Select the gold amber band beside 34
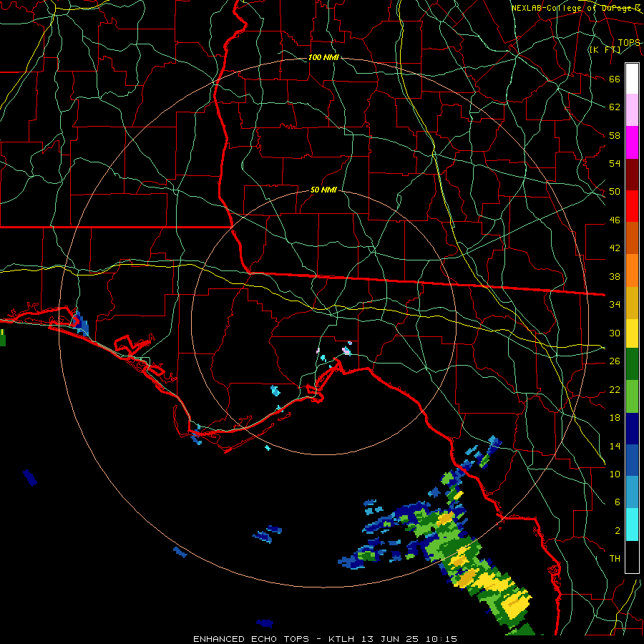 [632, 303]
